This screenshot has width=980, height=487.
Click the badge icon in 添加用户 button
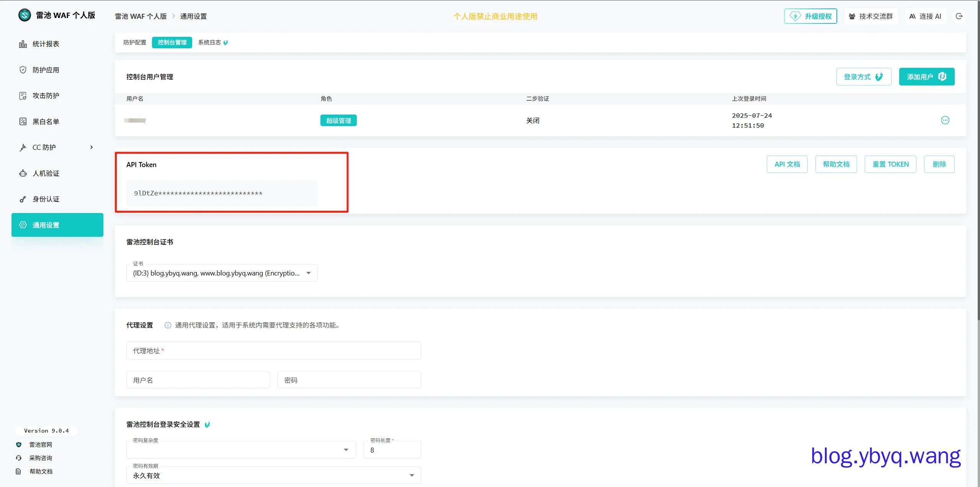point(942,77)
